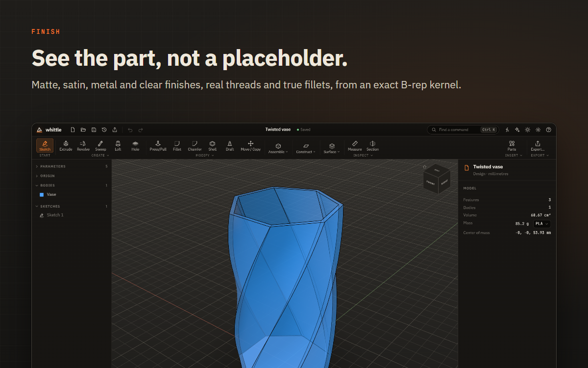Open the Measure tool

pyautogui.click(x=355, y=146)
